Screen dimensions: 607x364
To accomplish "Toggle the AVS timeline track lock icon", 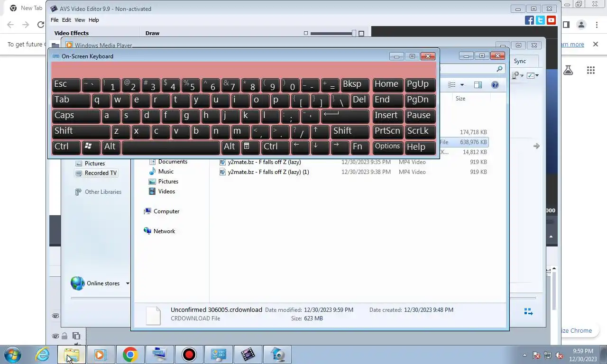I will pyautogui.click(x=64, y=336).
